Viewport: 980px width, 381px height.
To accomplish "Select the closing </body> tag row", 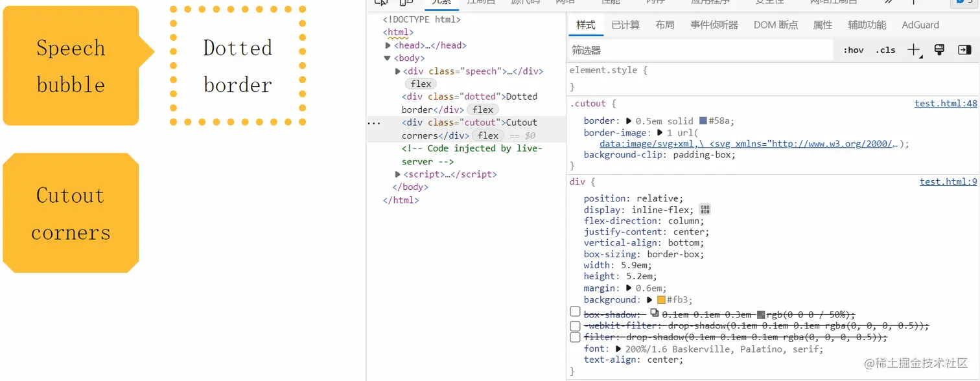I will pos(410,187).
